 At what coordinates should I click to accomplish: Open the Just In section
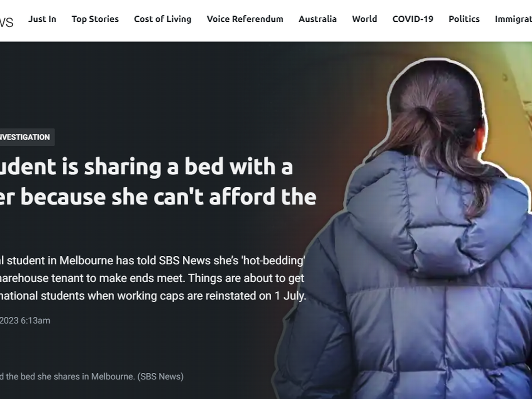click(42, 19)
